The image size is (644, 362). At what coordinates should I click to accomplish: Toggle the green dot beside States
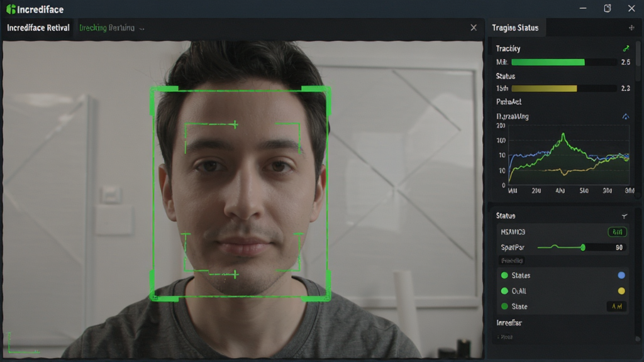pyautogui.click(x=505, y=275)
